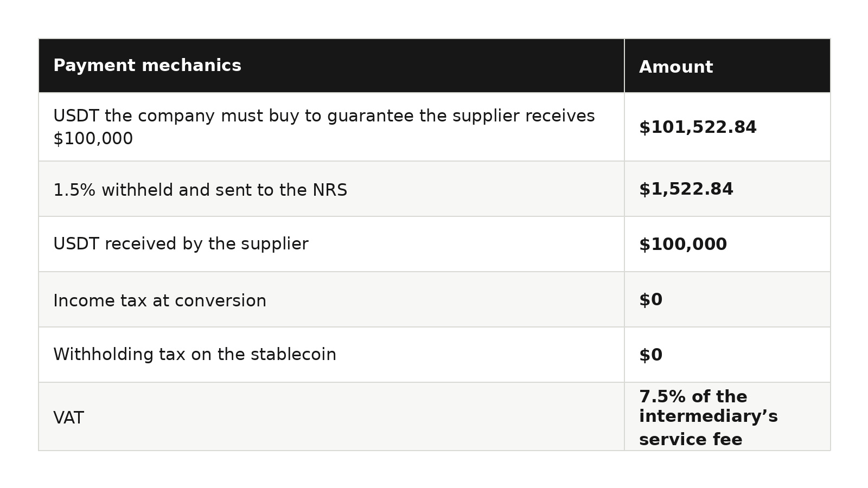This screenshot has height=488, width=868.
Task: Select the 1.5% withheld NRS row label
Action: coord(200,190)
